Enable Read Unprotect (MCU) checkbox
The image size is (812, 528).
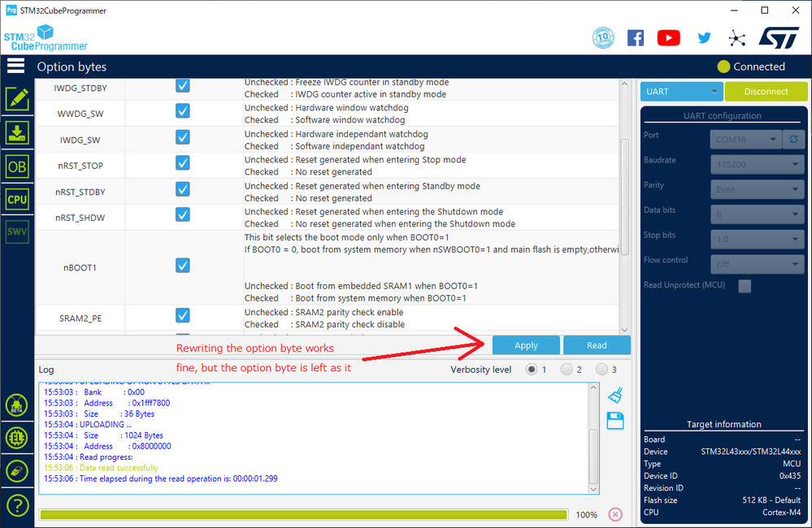745,286
